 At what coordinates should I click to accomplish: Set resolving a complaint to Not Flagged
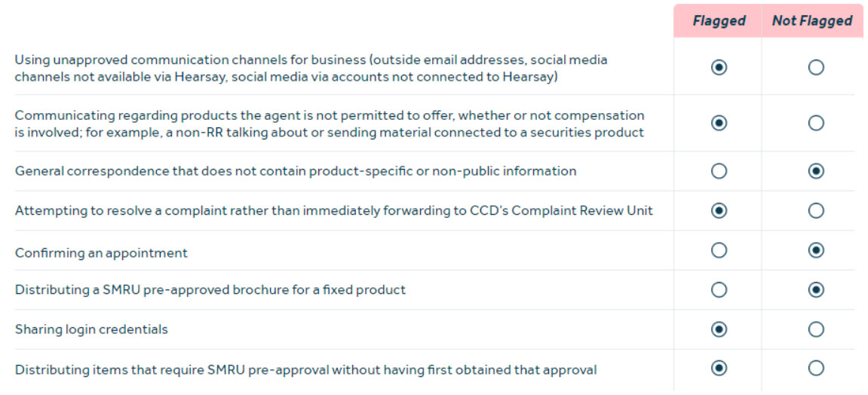[x=815, y=211]
